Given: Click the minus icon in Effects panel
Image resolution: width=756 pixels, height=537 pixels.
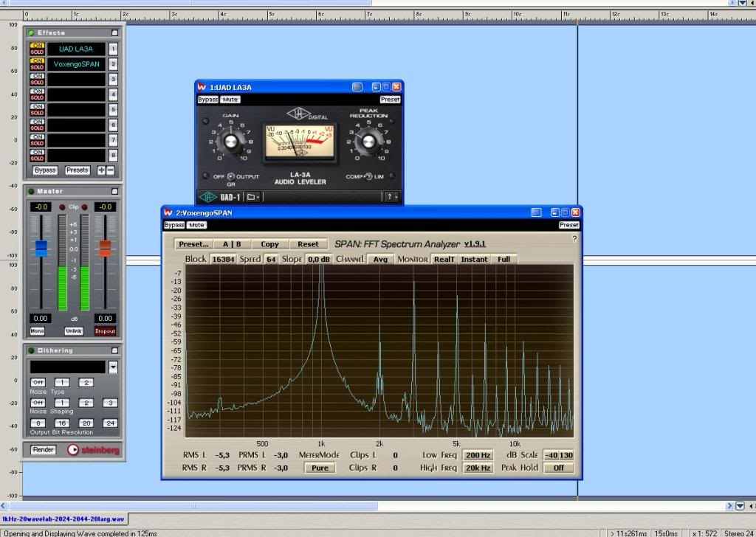Looking at the screenshot, I should pyautogui.click(x=111, y=170).
